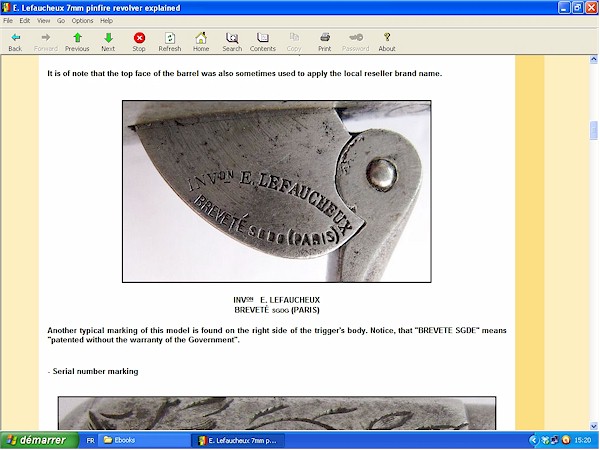Switch to Ebooks folder in taskbar
This screenshot has height=450, width=600.
point(145,440)
